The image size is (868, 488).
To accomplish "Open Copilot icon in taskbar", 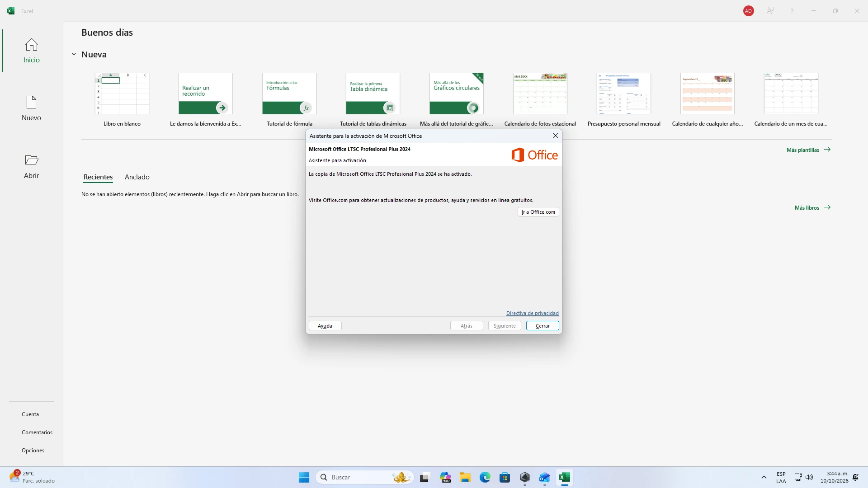I will coord(445,477).
